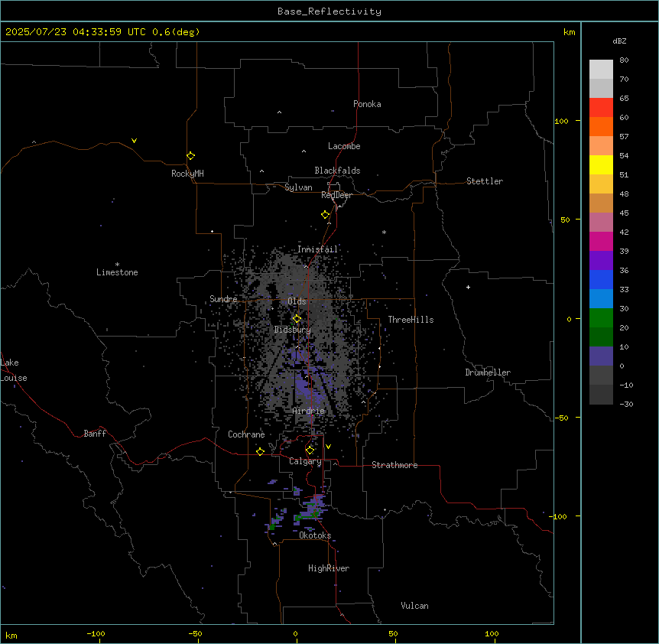Click the yellow diamond marker above Calgary label
Image resolution: width=659 pixels, height=644 pixels.
point(310,450)
